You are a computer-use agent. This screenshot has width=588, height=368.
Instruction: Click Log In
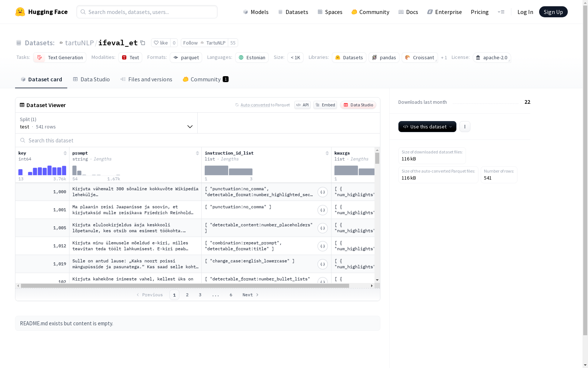(525, 12)
